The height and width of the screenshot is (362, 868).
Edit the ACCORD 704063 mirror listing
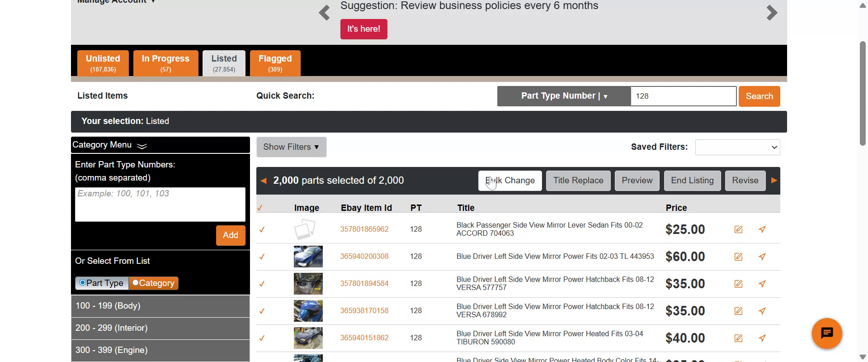pyautogui.click(x=738, y=229)
